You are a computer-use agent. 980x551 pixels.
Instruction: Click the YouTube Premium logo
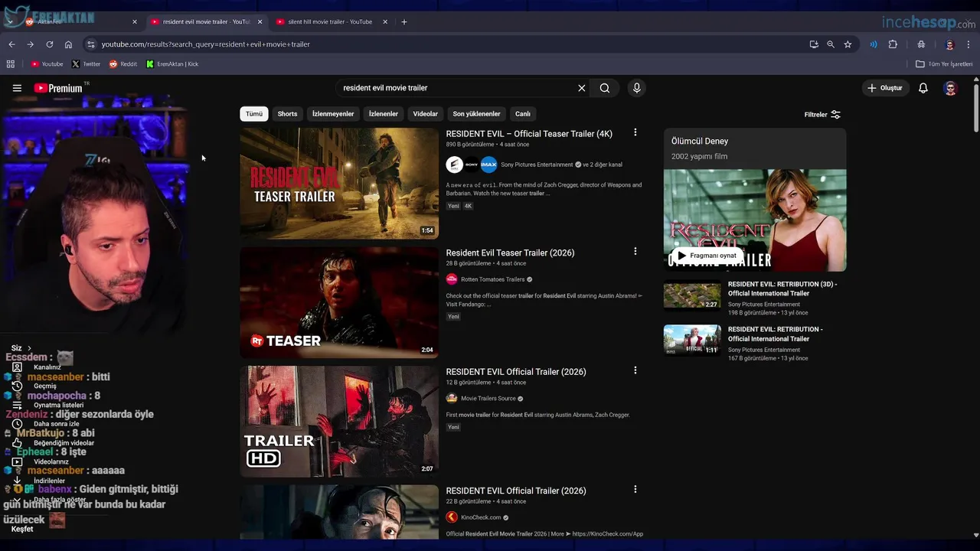(58, 88)
